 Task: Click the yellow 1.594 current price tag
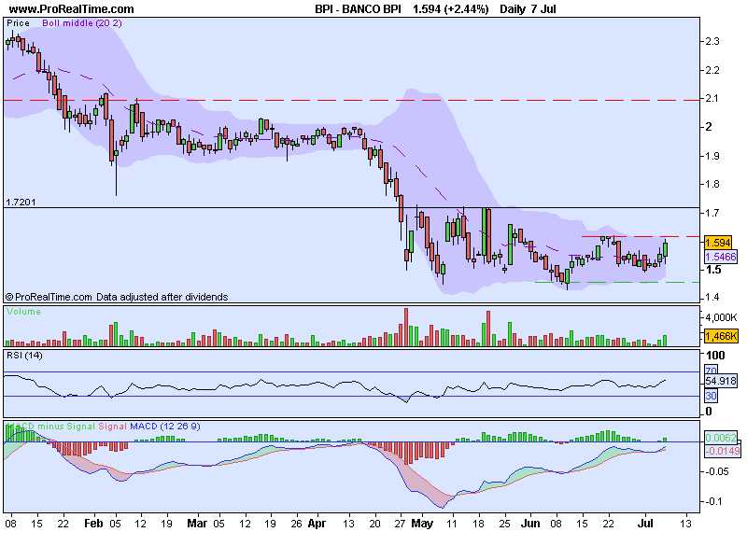pyautogui.click(x=717, y=243)
